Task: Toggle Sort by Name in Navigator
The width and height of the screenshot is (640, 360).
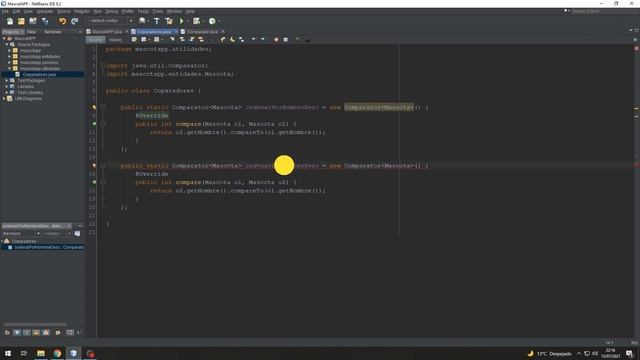Action: click(70, 333)
